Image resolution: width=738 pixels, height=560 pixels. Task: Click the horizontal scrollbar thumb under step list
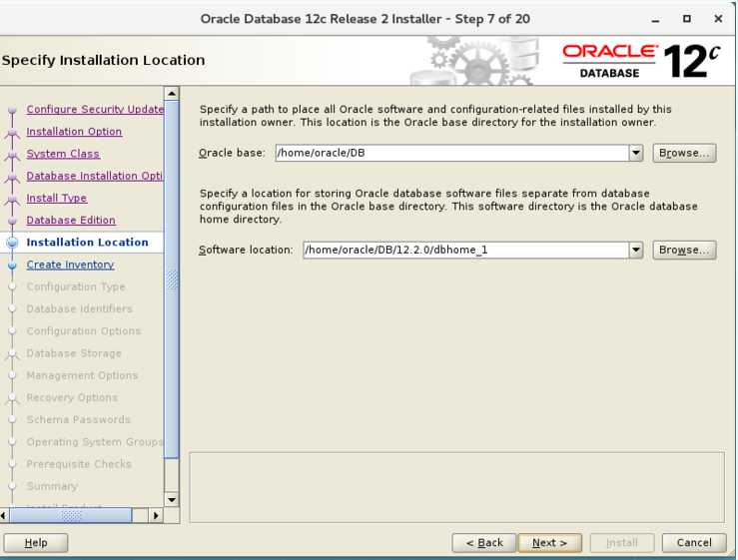[71, 516]
